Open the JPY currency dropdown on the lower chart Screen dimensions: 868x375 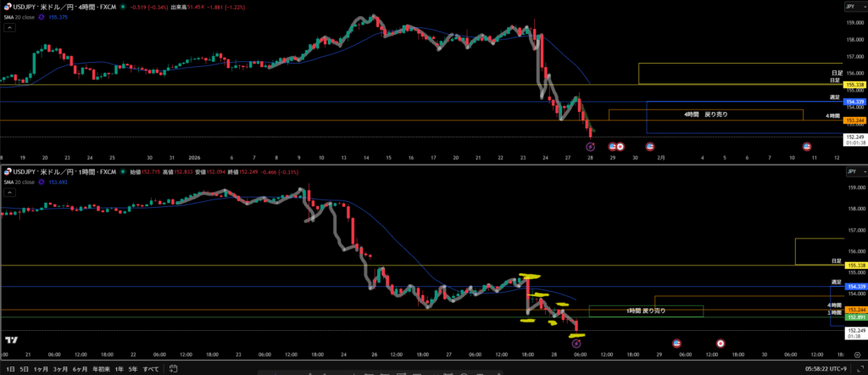point(850,172)
